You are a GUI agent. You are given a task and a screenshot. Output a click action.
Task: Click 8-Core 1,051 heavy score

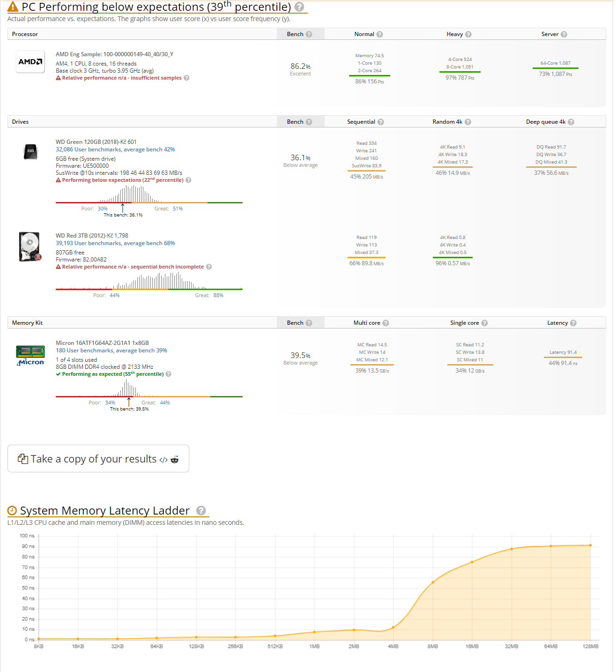coord(460,67)
